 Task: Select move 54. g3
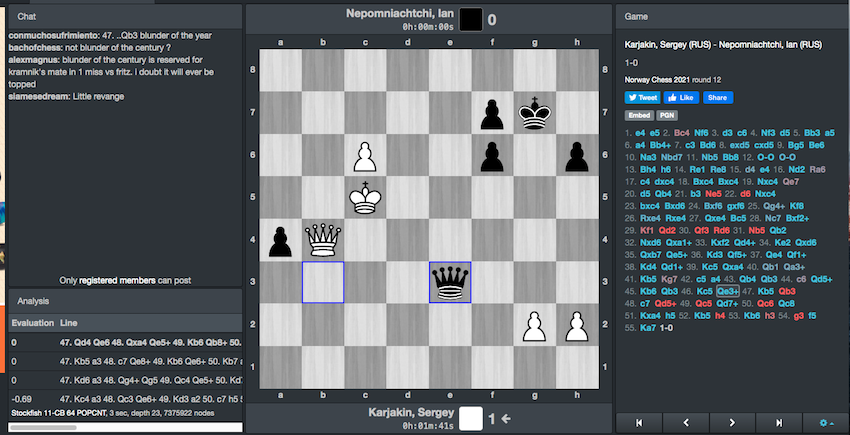[799, 316]
